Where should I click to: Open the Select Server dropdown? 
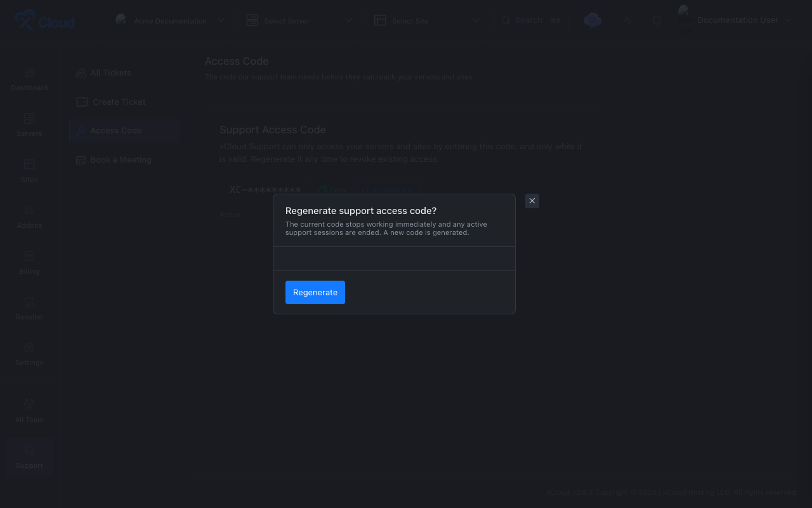point(299,20)
